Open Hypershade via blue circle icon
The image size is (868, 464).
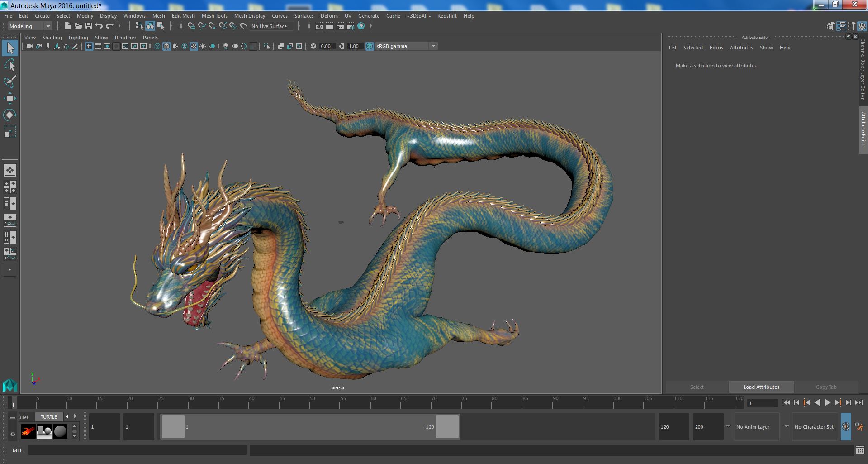click(x=361, y=26)
